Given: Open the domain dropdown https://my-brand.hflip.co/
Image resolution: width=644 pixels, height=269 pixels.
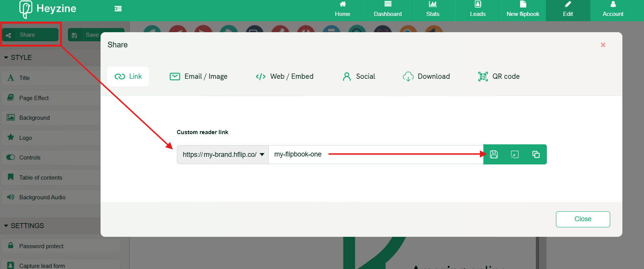Looking at the screenshot, I should pos(223,155).
